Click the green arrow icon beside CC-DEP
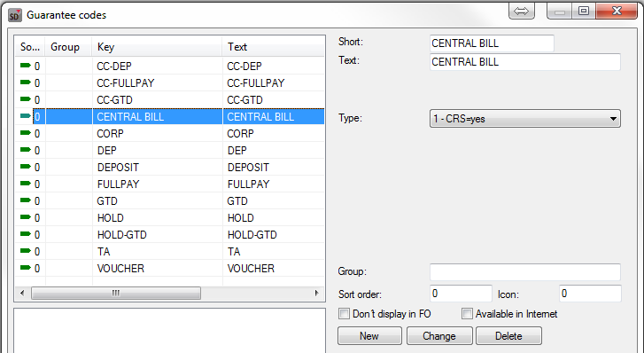The height and width of the screenshot is (353, 644). [26, 66]
